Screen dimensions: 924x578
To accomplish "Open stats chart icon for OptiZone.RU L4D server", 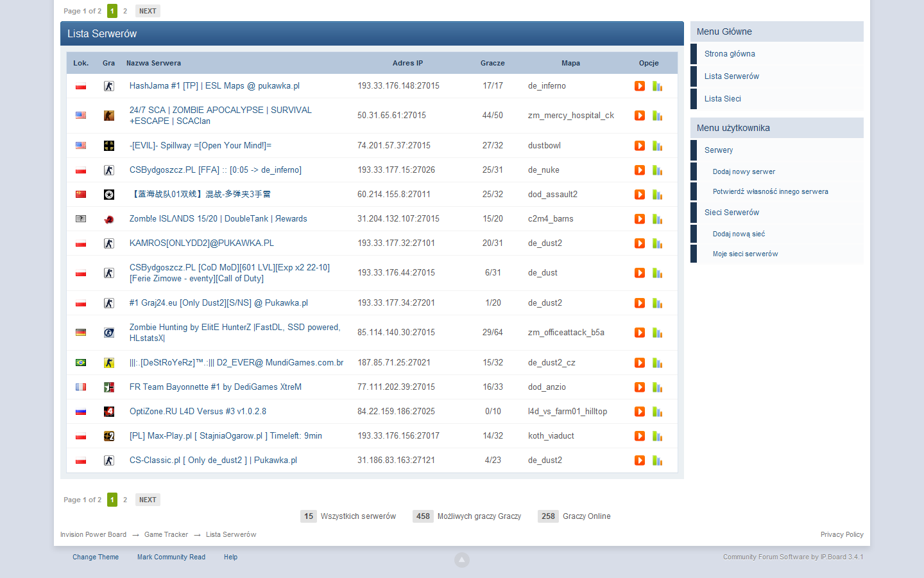I will (x=657, y=412).
